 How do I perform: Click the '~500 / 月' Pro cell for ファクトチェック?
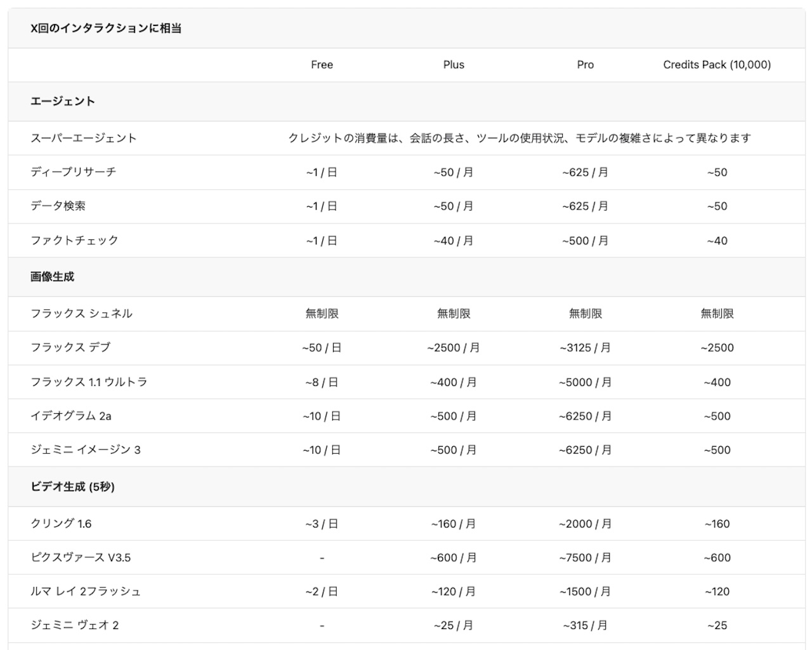pos(586,241)
